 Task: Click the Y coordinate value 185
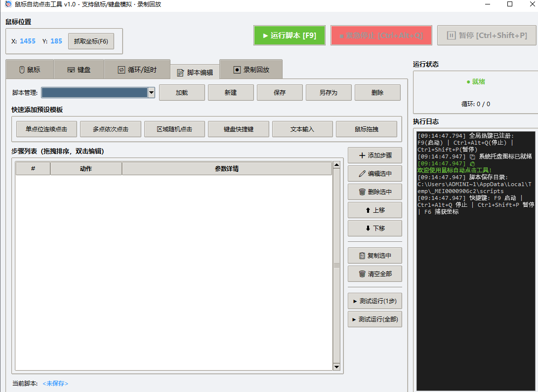[56, 41]
